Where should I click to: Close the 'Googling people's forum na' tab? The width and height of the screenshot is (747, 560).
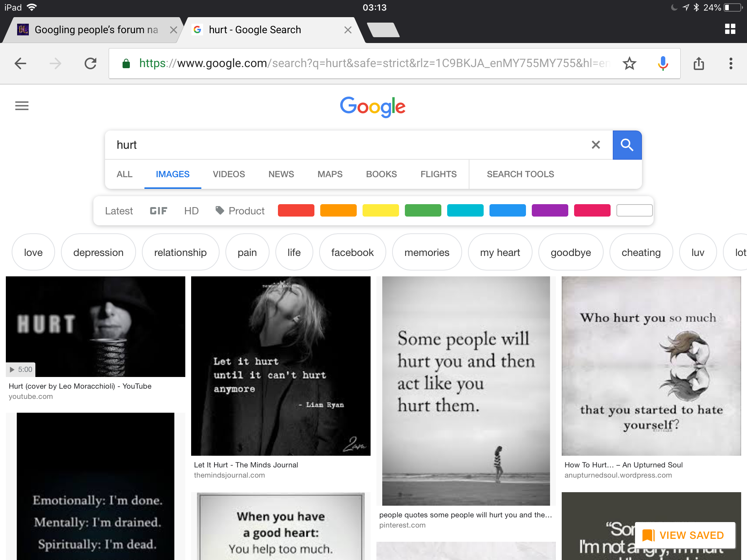tap(174, 30)
